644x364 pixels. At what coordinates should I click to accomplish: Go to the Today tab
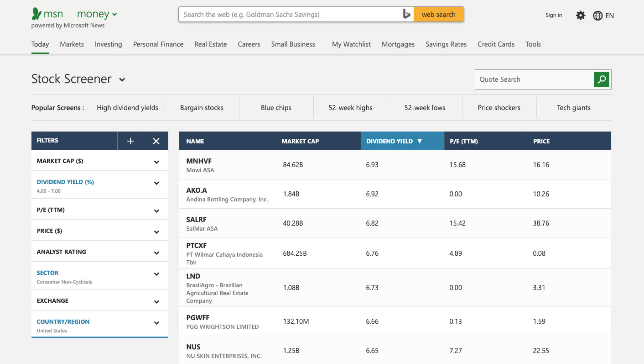tap(40, 44)
